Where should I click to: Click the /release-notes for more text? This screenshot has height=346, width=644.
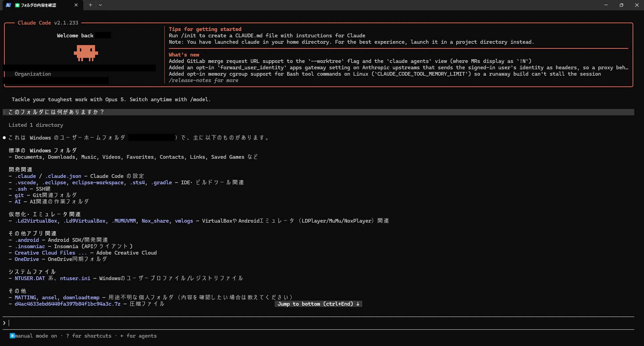203,80
